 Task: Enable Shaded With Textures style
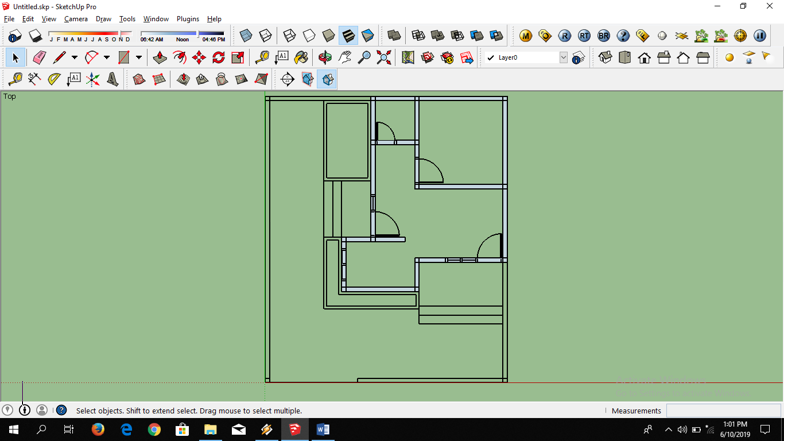348,36
